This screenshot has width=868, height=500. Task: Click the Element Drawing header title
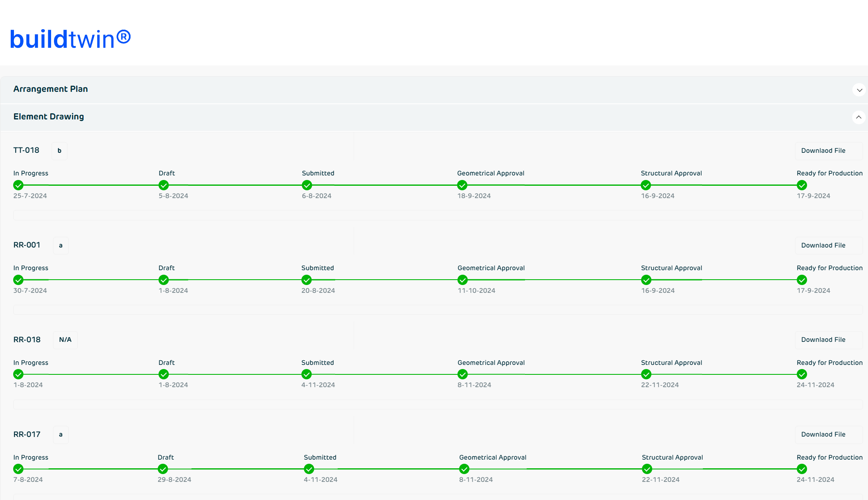pos(49,117)
